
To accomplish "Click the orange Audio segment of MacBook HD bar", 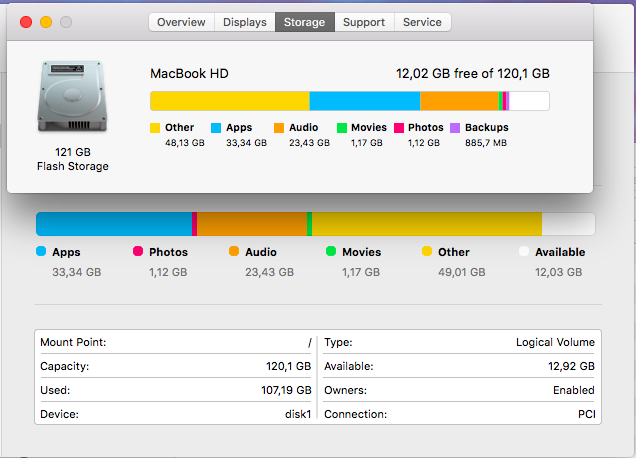I will click(x=459, y=101).
